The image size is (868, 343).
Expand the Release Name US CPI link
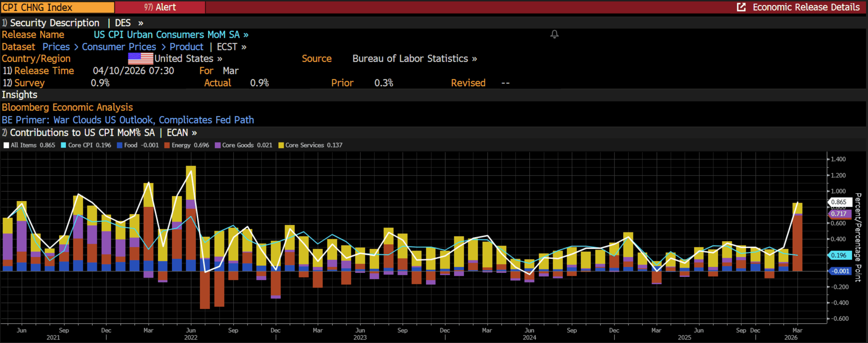(171, 35)
